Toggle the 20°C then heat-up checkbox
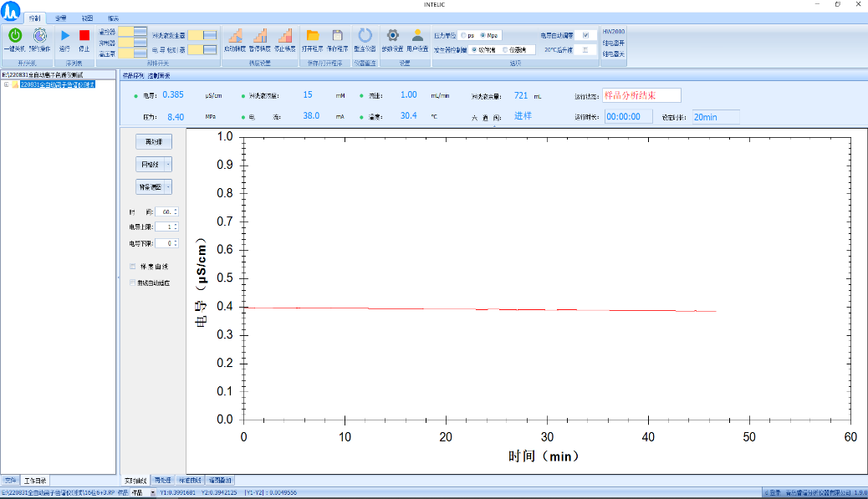 585,50
